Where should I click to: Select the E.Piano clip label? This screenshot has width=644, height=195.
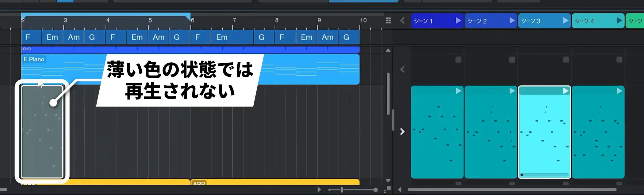[34, 59]
